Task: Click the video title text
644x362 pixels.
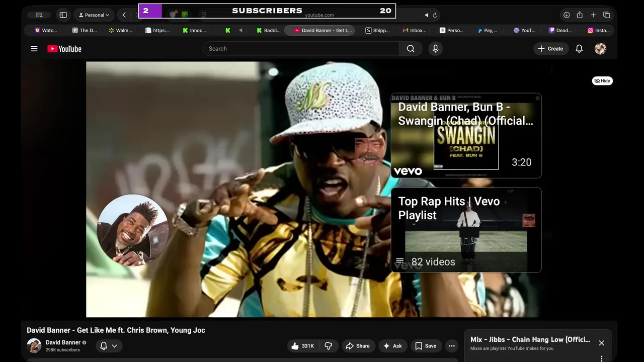Action: 116,330
